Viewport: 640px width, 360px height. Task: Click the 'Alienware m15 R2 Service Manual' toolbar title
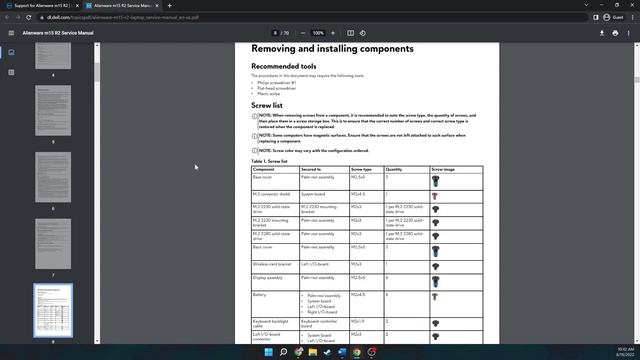coord(58,33)
